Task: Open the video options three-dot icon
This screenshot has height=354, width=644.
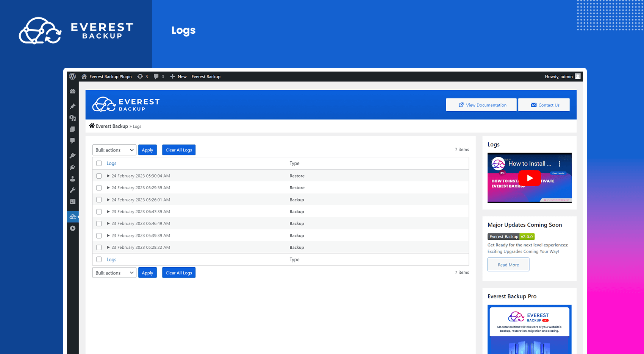Action: (x=559, y=164)
